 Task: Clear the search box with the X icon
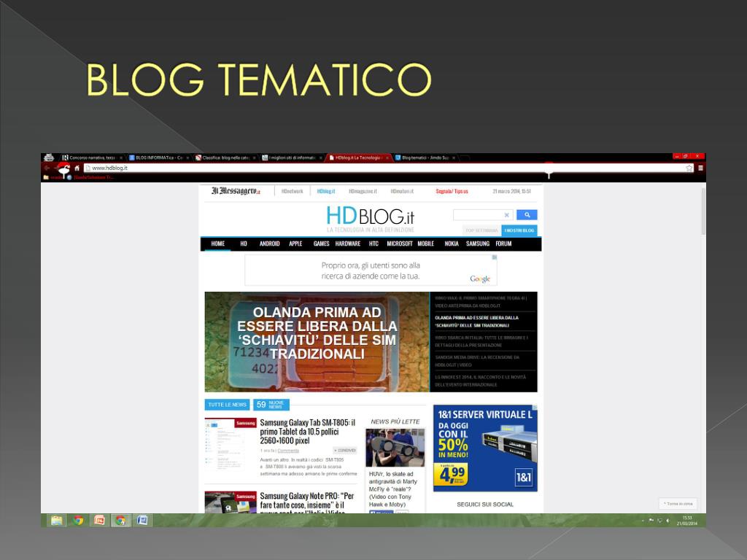[506, 215]
